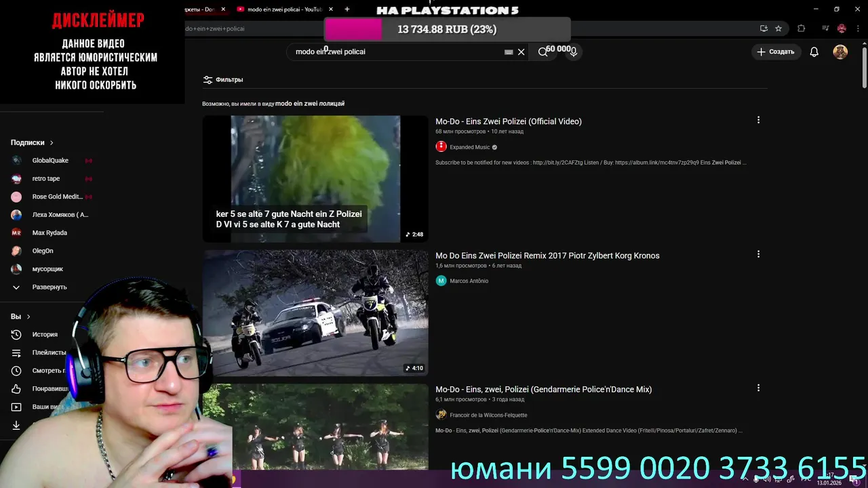
Task: Open browser profile avatar in toolbar
Action: tap(842, 28)
